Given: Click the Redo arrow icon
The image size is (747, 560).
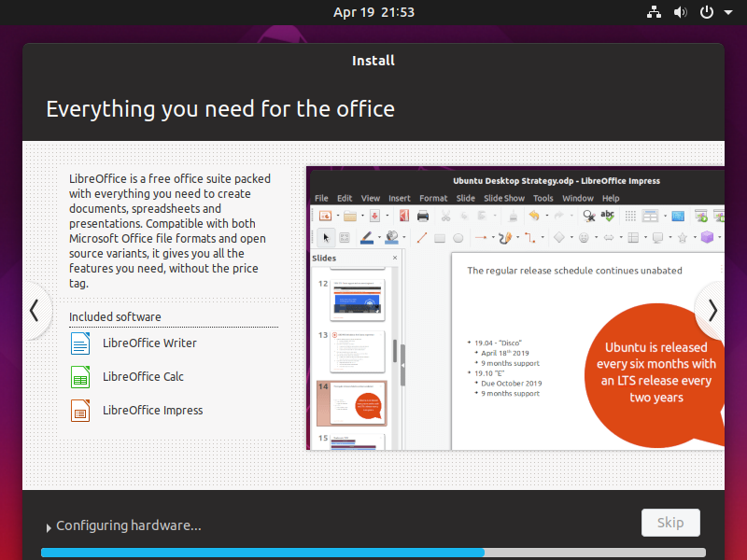Looking at the screenshot, I should coord(558,217).
